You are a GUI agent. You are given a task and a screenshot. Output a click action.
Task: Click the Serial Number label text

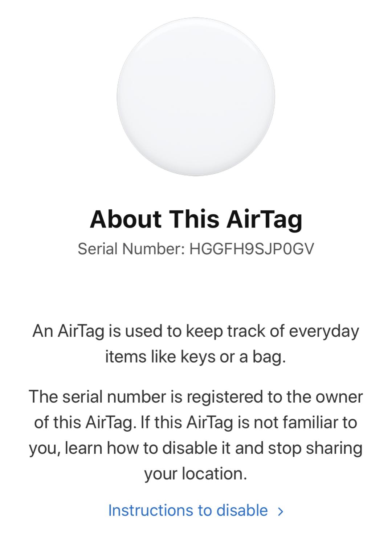click(x=131, y=249)
